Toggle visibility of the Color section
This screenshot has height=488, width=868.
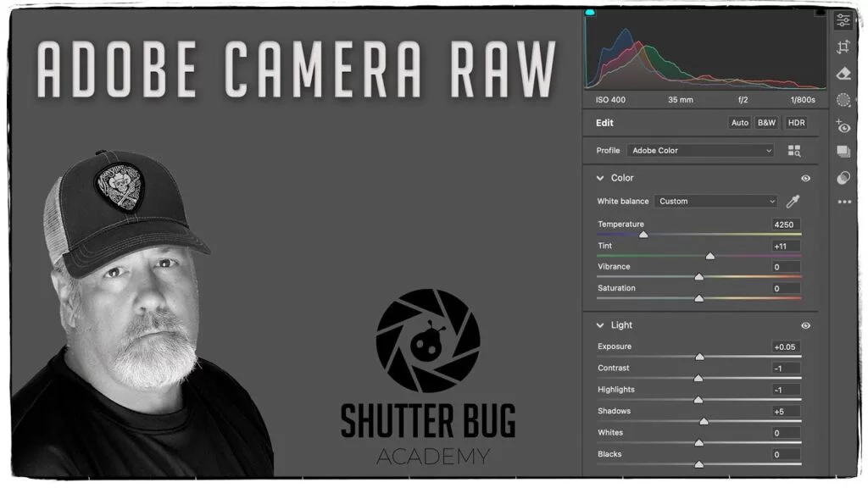point(805,178)
